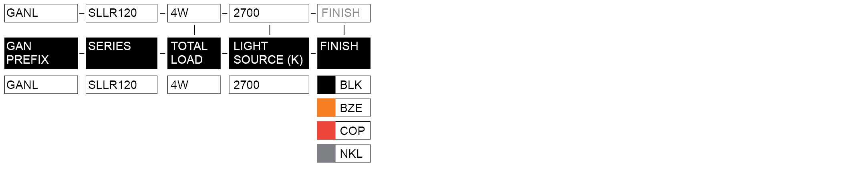The image size is (868, 187).
Task: Click the LIGHT SOURCE (K) header block
Action: pos(269,53)
